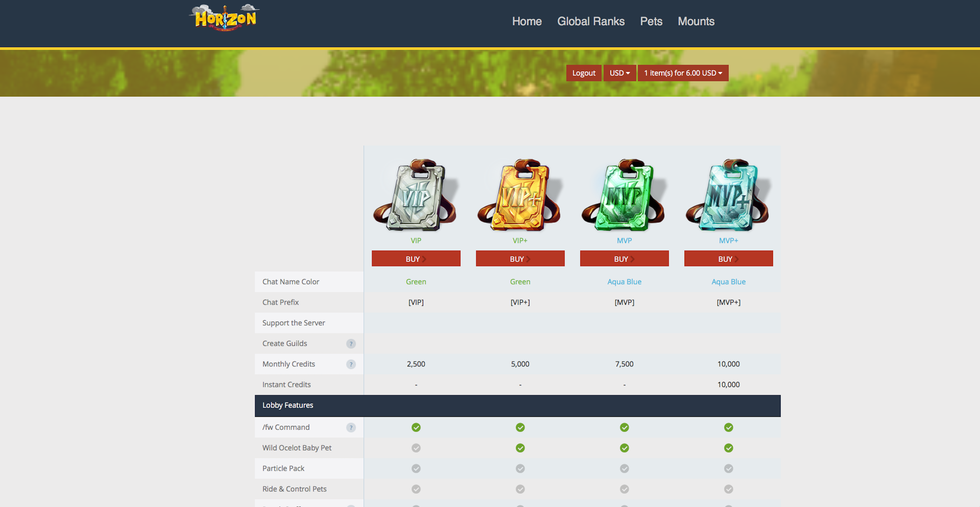Click the [VIP+] chat prefix cell

pos(520,302)
